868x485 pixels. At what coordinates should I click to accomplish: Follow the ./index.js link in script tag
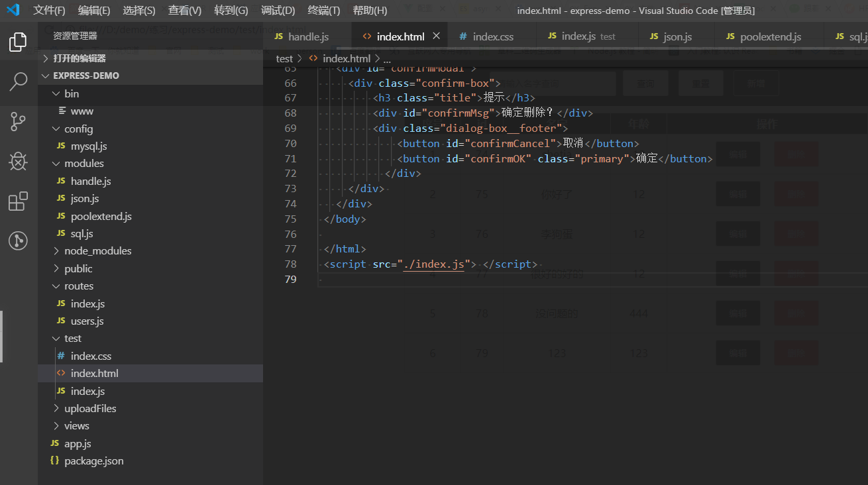(434, 264)
